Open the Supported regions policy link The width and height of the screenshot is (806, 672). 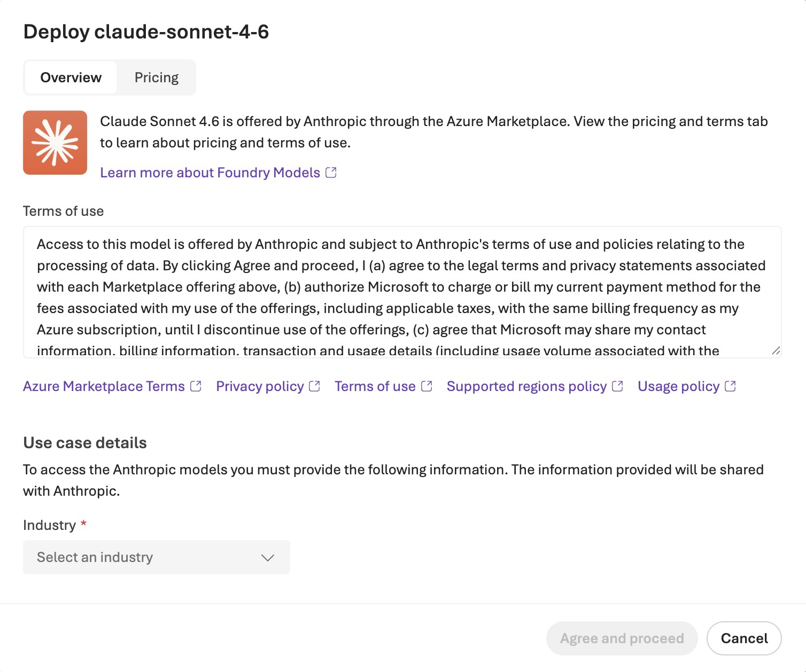click(x=526, y=386)
